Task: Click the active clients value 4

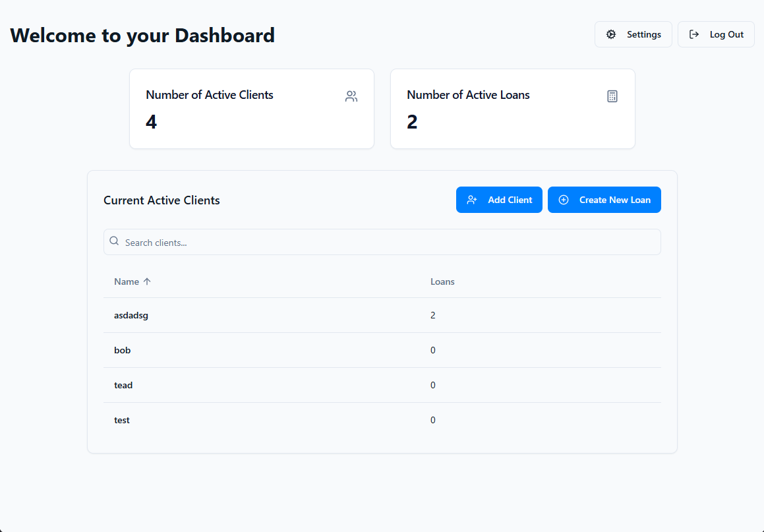Action: [x=151, y=122]
